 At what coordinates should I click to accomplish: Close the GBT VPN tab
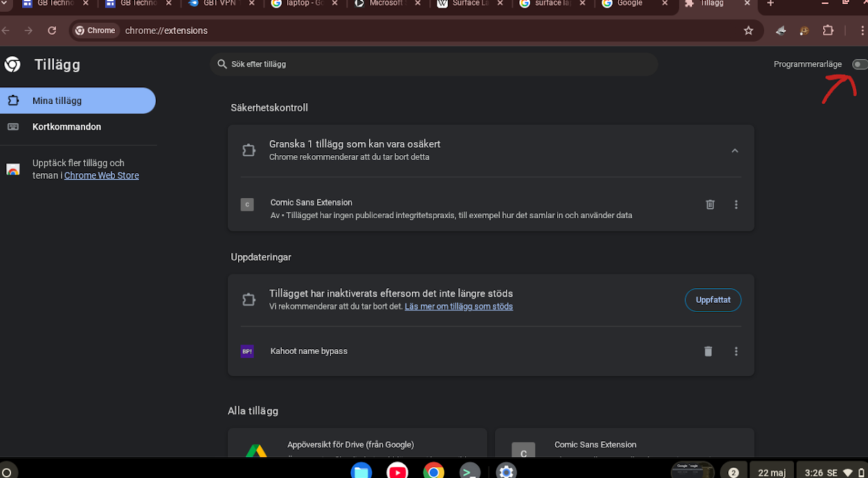tap(251, 3)
